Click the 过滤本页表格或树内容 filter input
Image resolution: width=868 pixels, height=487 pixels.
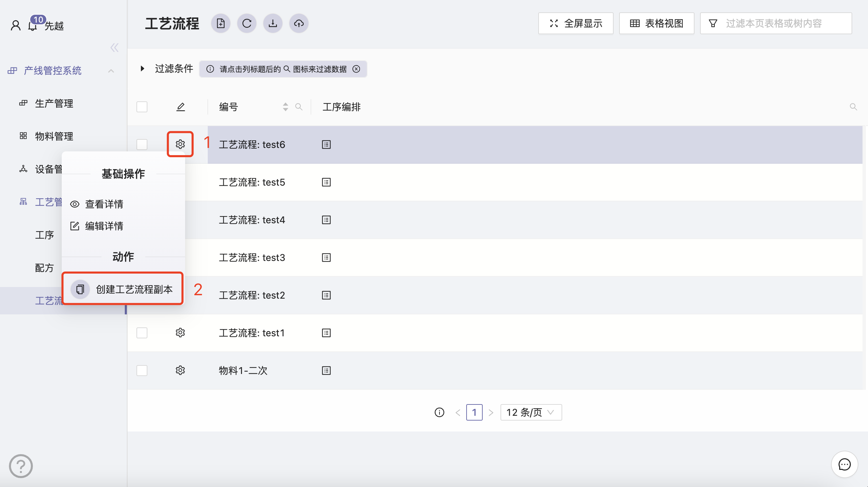point(774,23)
